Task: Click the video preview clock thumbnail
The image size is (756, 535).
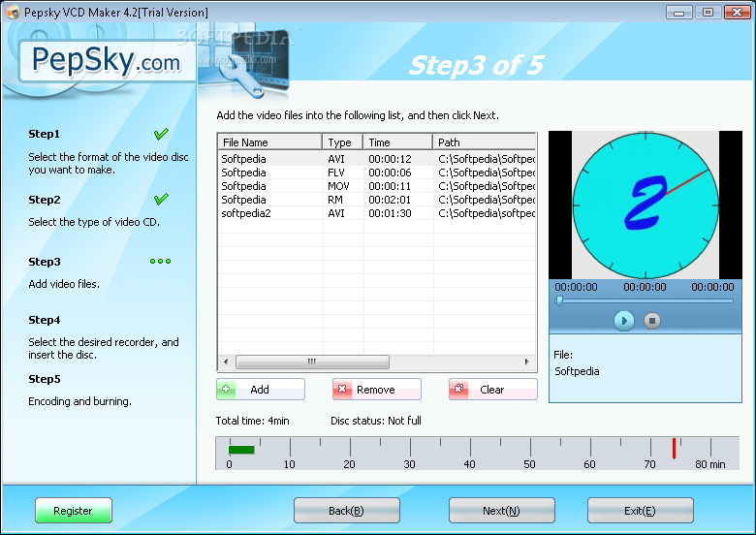Action: click(x=646, y=205)
